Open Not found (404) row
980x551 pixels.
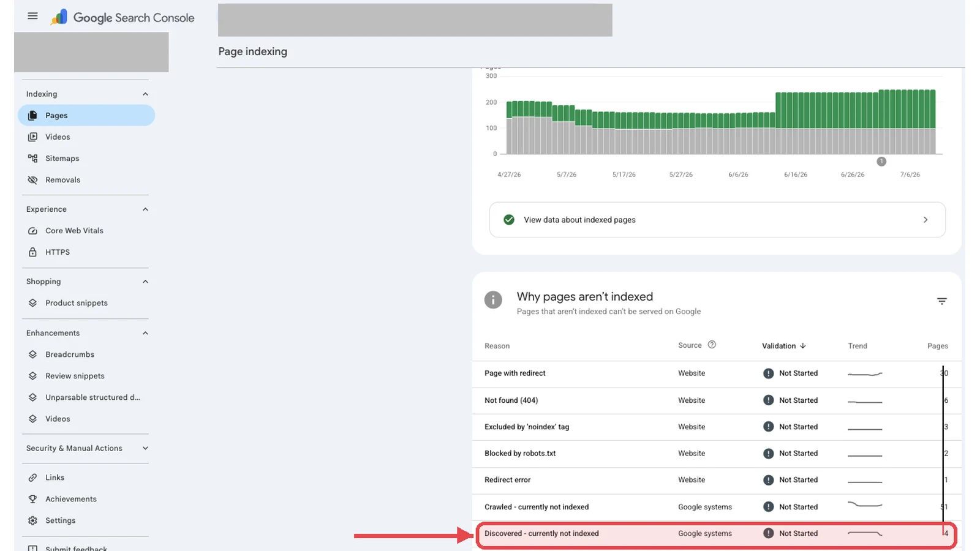(716, 400)
